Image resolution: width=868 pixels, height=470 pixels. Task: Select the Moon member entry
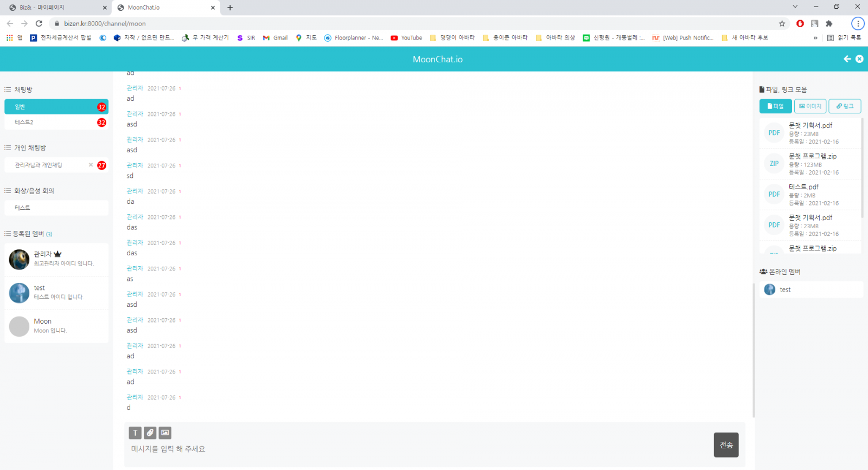tap(56, 326)
